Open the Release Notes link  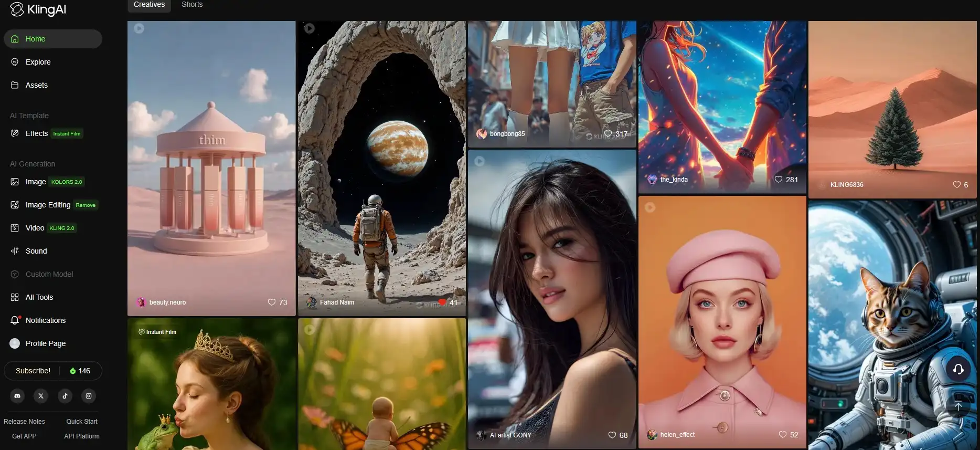24,422
